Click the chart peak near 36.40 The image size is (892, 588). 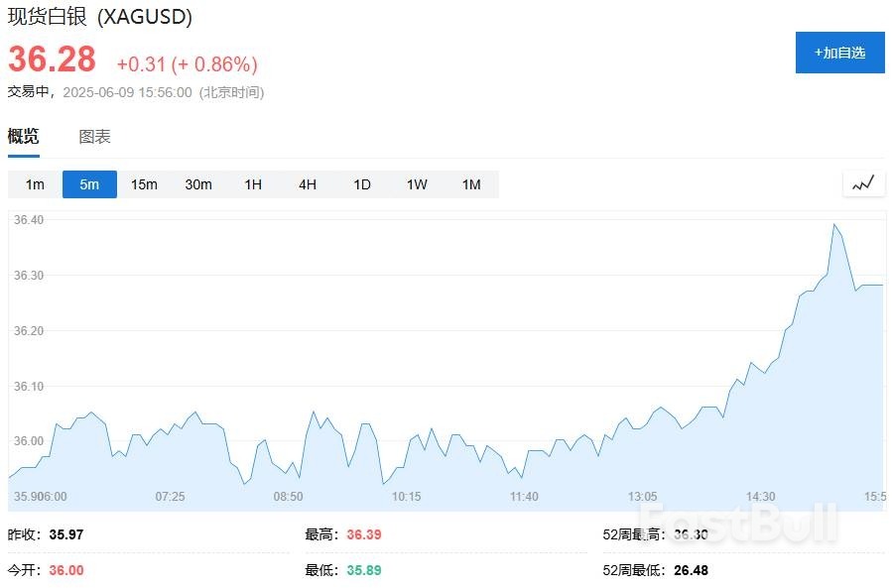(x=834, y=225)
